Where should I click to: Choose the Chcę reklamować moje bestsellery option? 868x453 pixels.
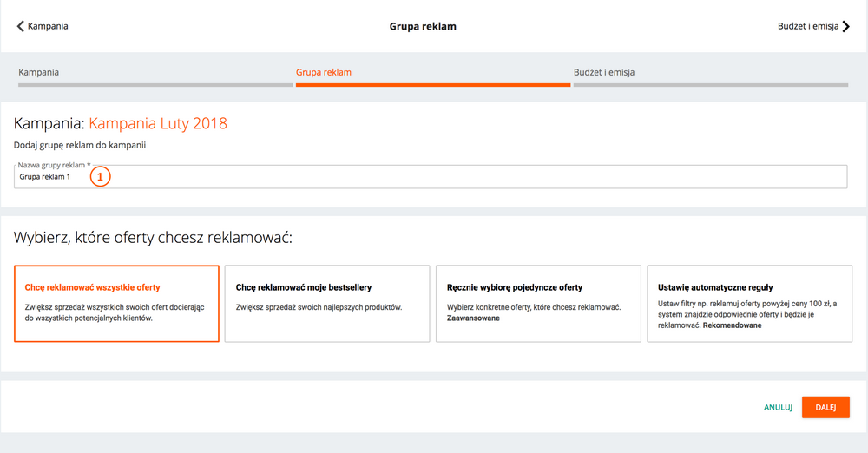click(x=327, y=304)
